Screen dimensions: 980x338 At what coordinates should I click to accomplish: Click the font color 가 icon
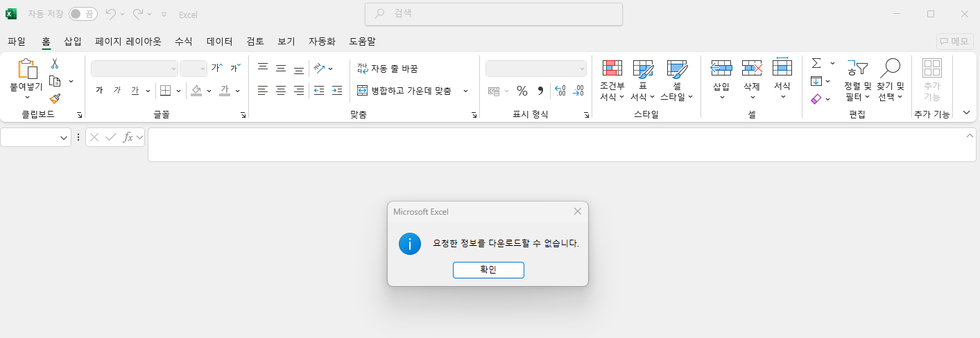click(225, 90)
